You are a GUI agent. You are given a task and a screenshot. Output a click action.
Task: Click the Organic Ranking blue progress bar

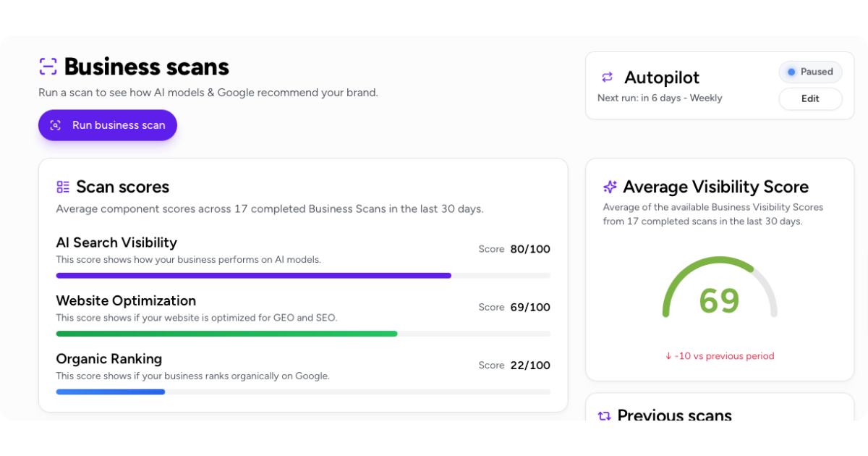pos(303,392)
